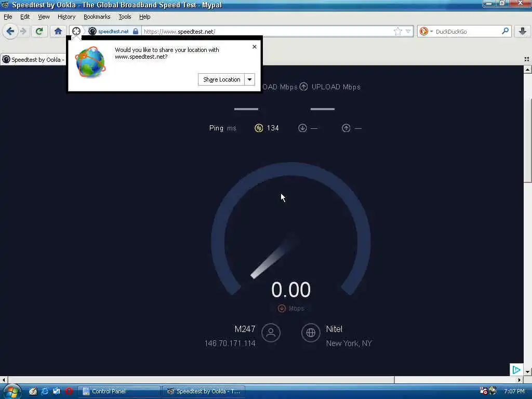Switch to Control Panel taskbar button
Image resolution: width=532 pixels, height=399 pixels.
119,392
